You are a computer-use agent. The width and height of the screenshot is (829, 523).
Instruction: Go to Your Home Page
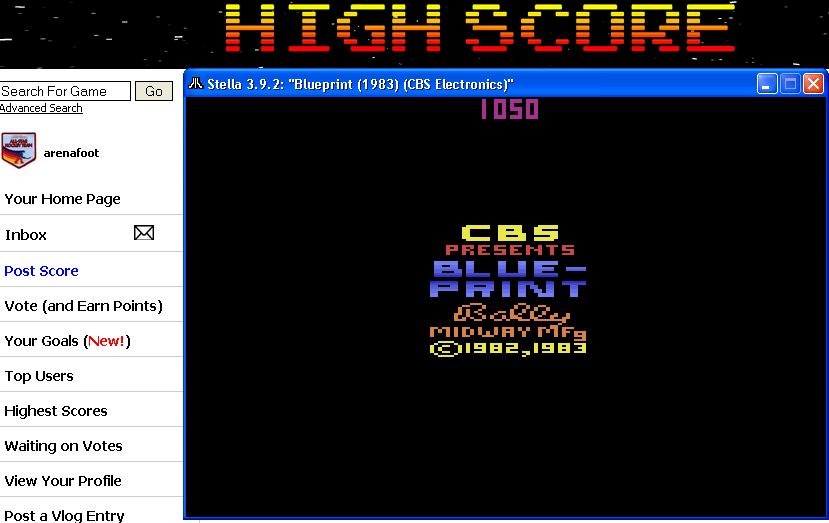[x=62, y=199]
